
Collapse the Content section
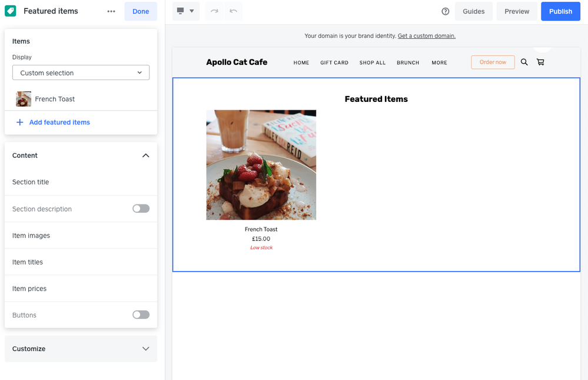[x=145, y=156]
